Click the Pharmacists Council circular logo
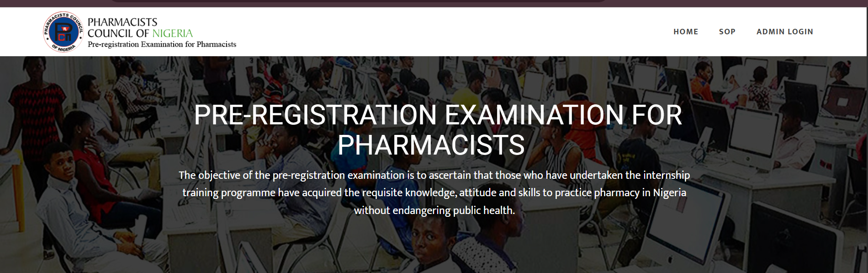The height and width of the screenshot is (273, 868). [x=63, y=32]
